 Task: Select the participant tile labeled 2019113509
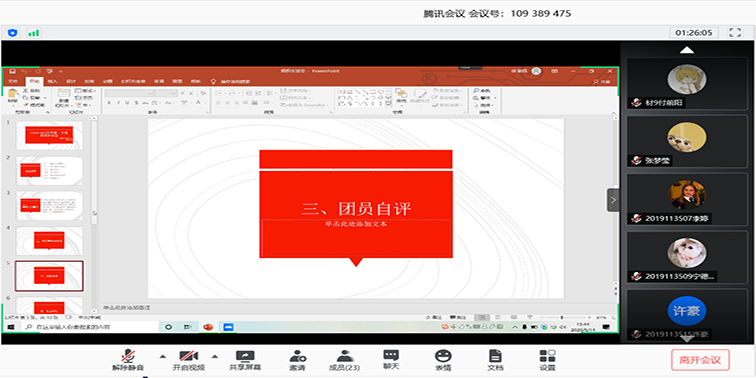[687, 256]
